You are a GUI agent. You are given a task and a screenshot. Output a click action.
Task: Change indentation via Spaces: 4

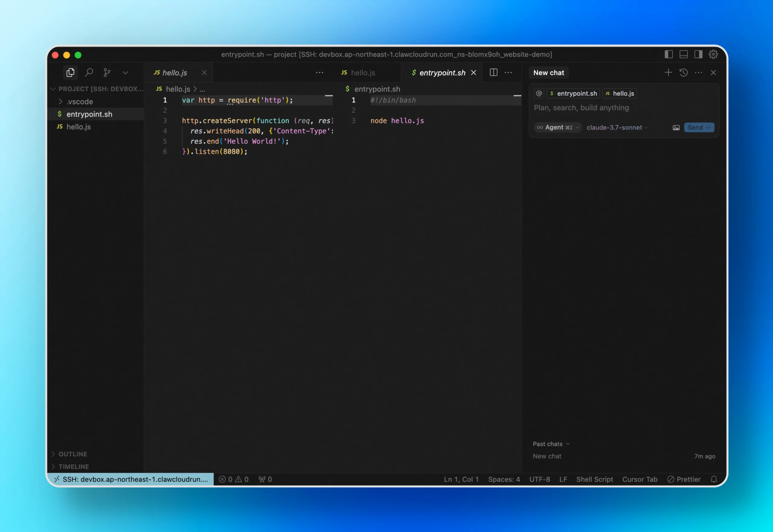pyautogui.click(x=504, y=479)
